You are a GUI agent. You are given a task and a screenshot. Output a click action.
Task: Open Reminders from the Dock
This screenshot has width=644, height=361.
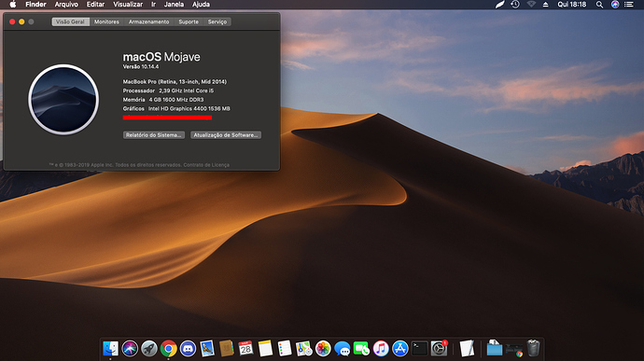point(285,349)
